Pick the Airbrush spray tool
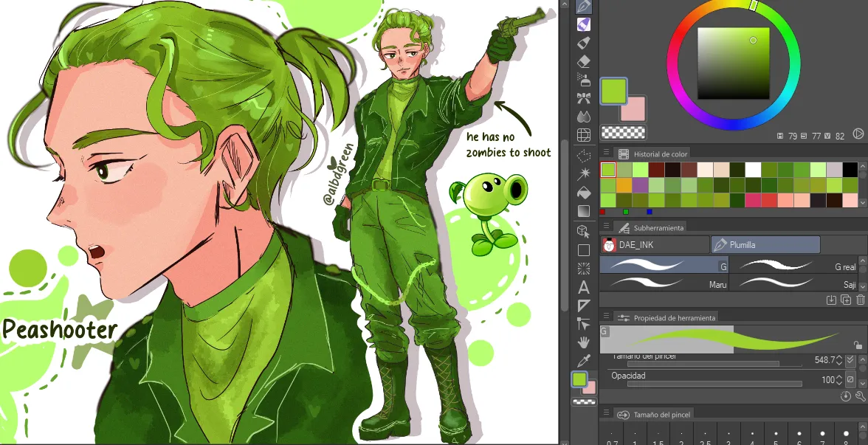The image size is (868, 445). [583, 80]
